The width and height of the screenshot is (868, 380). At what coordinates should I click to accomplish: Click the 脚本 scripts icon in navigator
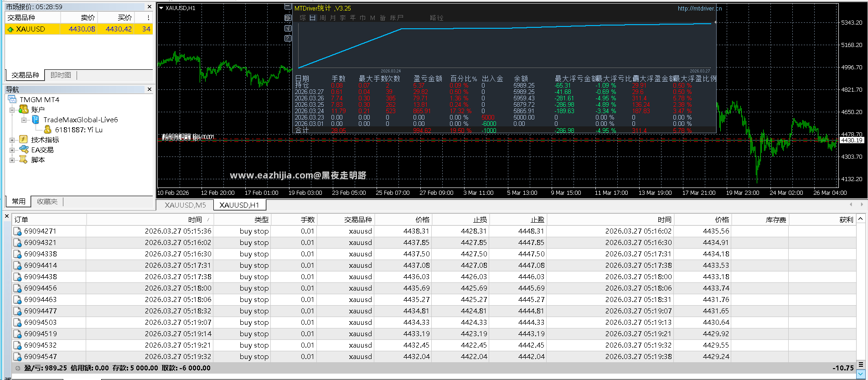[x=24, y=160]
